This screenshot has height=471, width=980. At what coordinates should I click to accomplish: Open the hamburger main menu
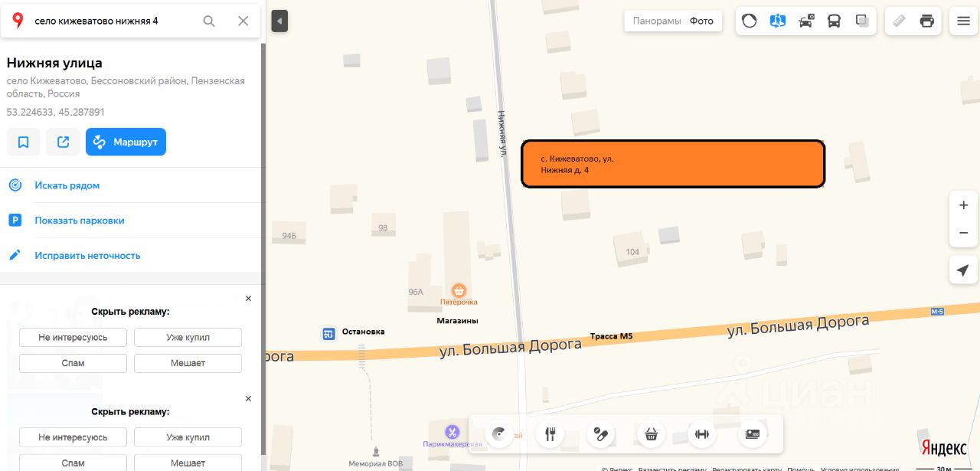click(x=964, y=21)
